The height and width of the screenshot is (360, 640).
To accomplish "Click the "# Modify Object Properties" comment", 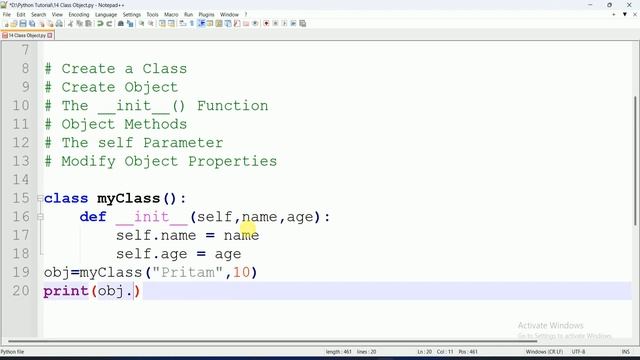I will (x=160, y=161).
